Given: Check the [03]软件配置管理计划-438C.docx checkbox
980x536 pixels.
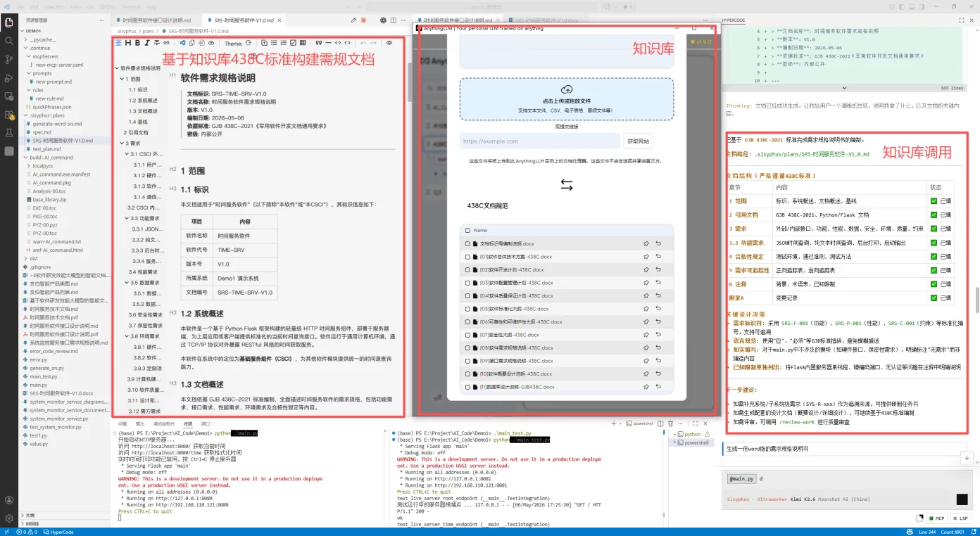Looking at the screenshot, I should (x=467, y=283).
